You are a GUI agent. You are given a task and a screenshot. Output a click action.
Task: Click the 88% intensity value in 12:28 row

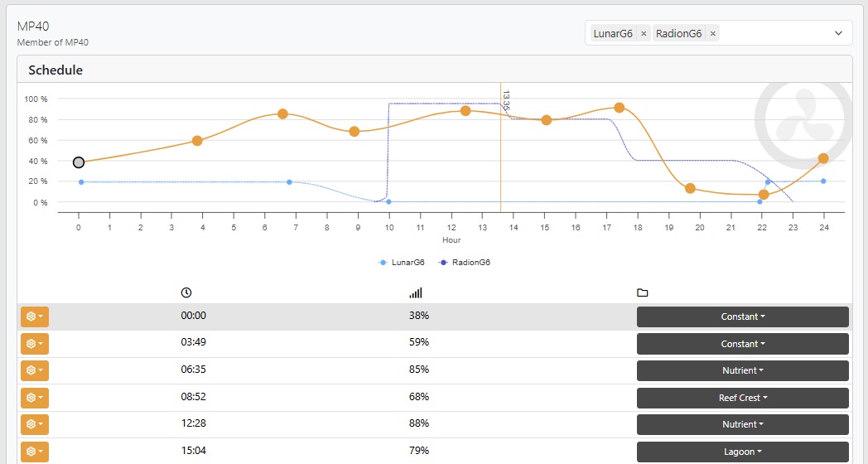(418, 424)
